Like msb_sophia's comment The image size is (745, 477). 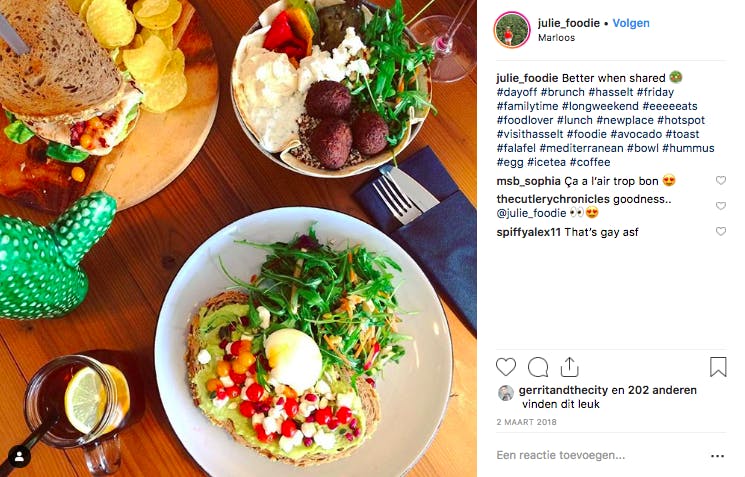(721, 181)
